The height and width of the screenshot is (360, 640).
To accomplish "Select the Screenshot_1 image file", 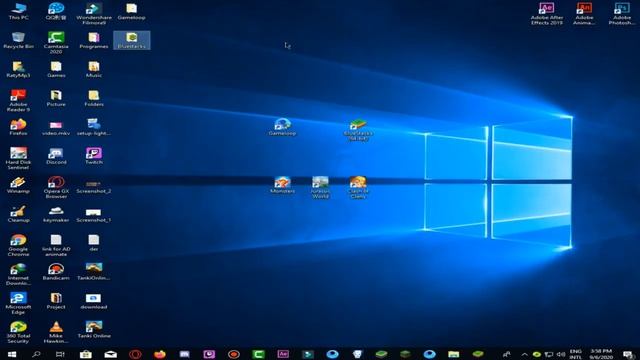I will coord(94,214).
